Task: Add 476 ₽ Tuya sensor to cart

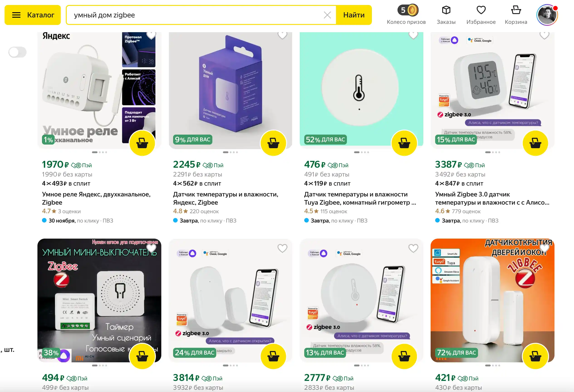Action: 404,143
